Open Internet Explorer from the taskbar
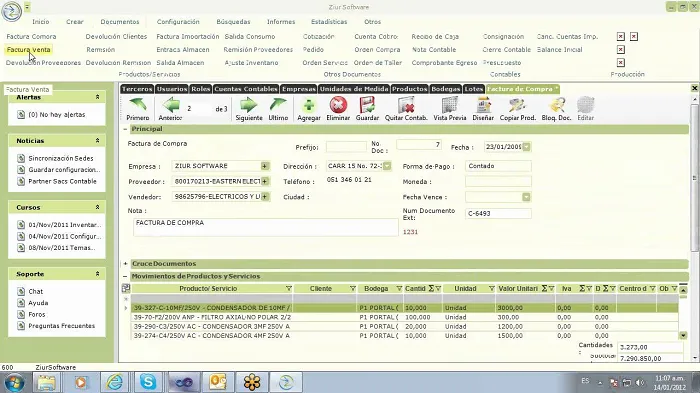700x393 pixels. [114, 382]
